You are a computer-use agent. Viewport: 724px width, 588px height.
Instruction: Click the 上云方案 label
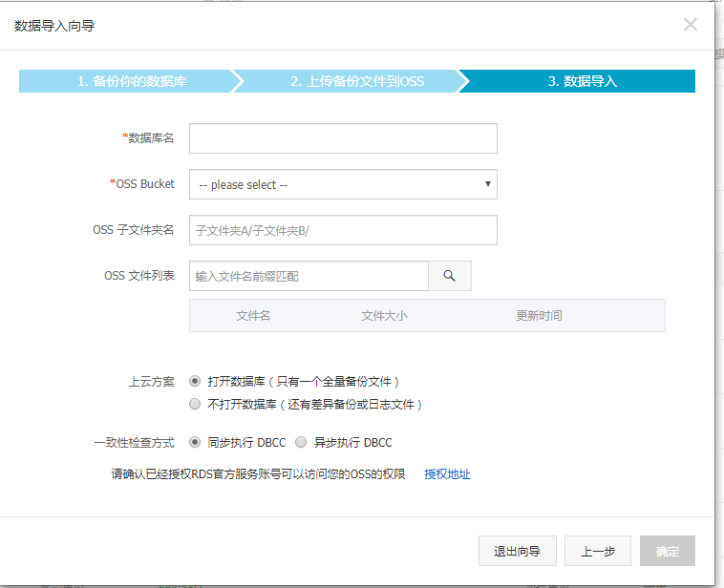[152, 382]
